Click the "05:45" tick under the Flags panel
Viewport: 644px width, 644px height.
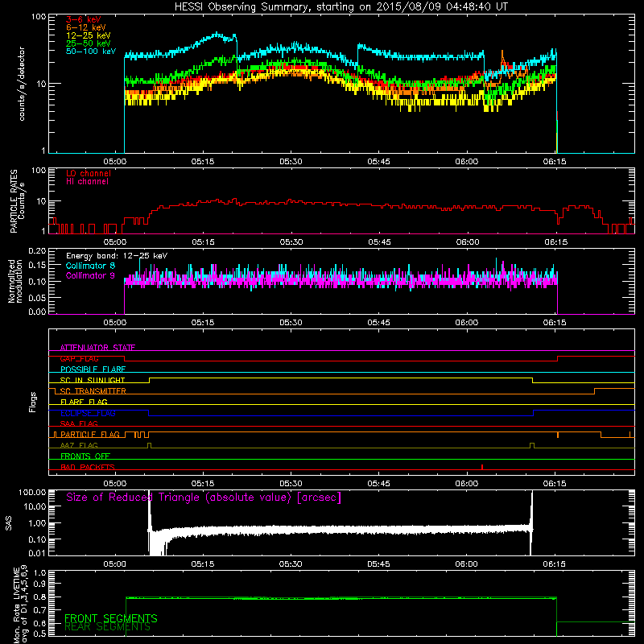378,484
